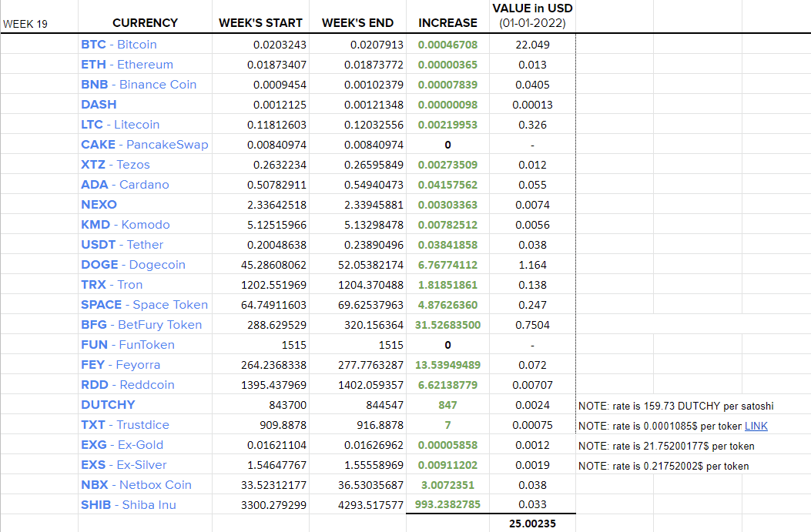Open the SHIB - Shiba Inu link
Image resolution: width=811 pixels, height=532 pixels.
point(129,505)
